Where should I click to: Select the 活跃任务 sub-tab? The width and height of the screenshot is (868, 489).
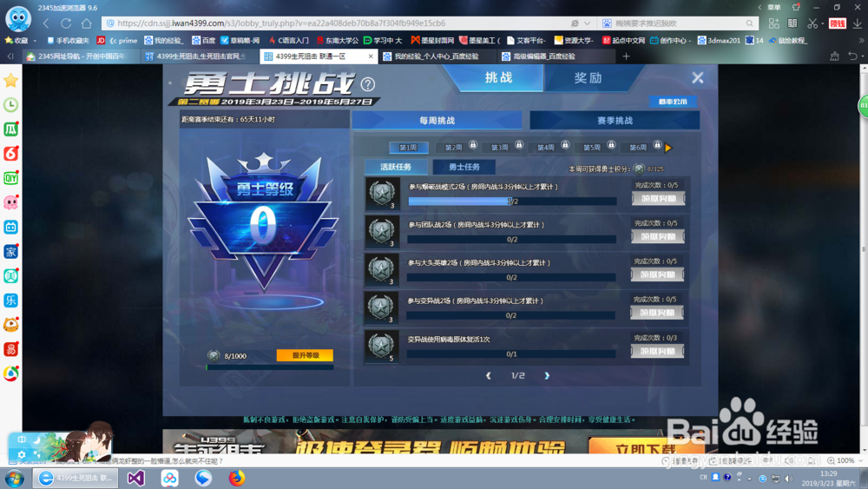[396, 167]
